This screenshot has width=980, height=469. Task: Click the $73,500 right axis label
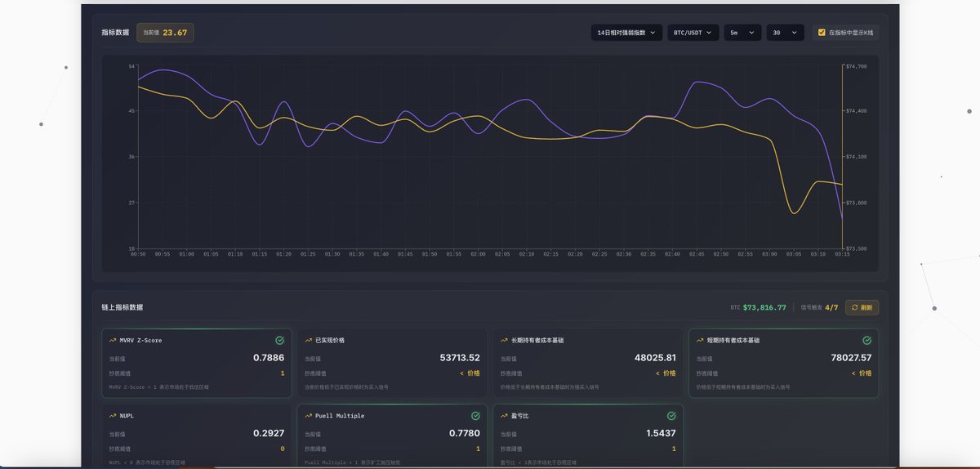pos(856,248)
